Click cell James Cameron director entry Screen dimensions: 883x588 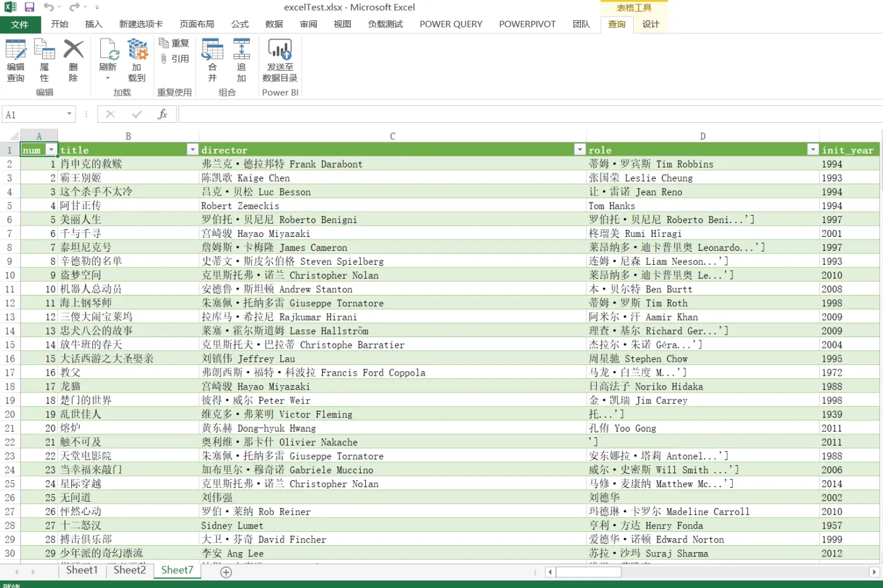[x=393, y=248]
